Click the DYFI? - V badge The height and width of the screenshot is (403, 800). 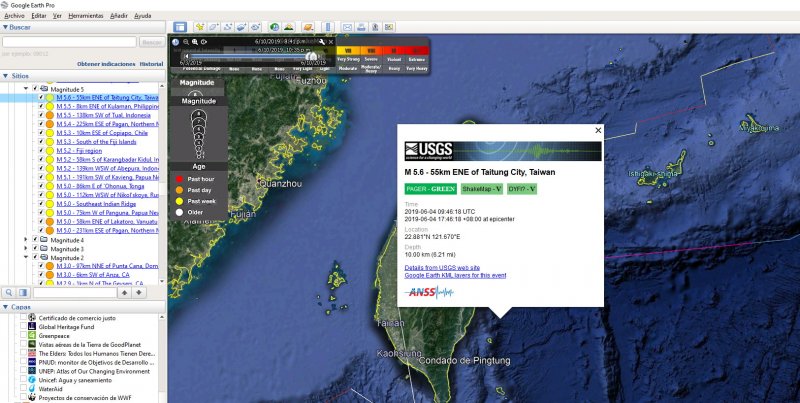click(522, 189)
